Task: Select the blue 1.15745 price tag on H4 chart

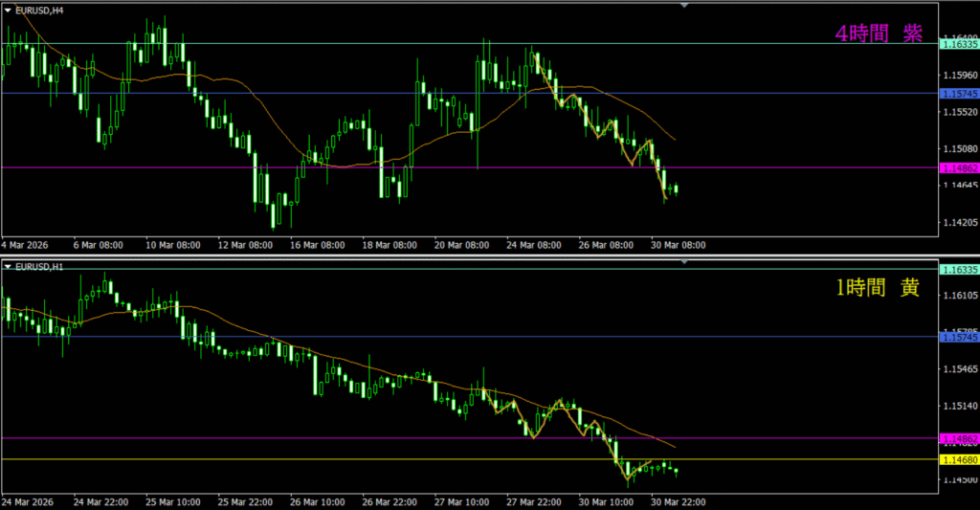Action: click(959, 94)
